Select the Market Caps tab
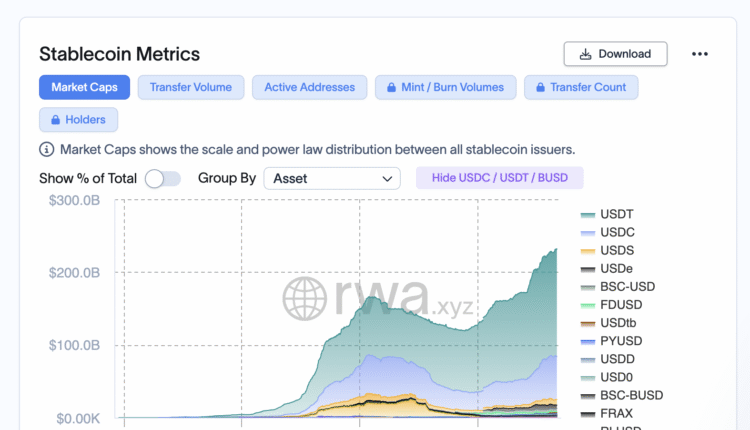750x430 pixels. (x=84, y=87)
